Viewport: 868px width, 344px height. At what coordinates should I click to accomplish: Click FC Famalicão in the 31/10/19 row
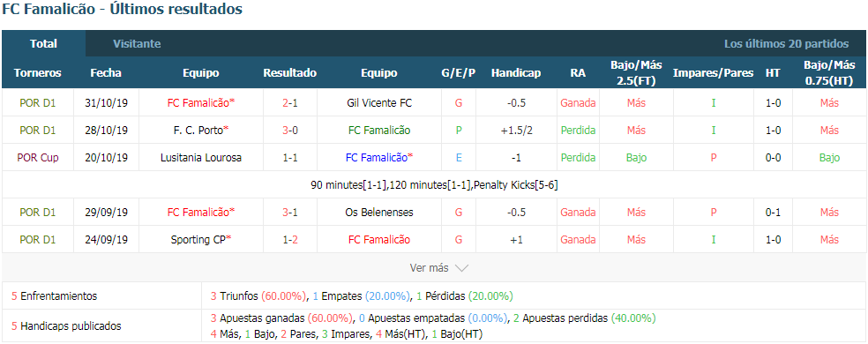pyautogui.click(x=201, y=103)
